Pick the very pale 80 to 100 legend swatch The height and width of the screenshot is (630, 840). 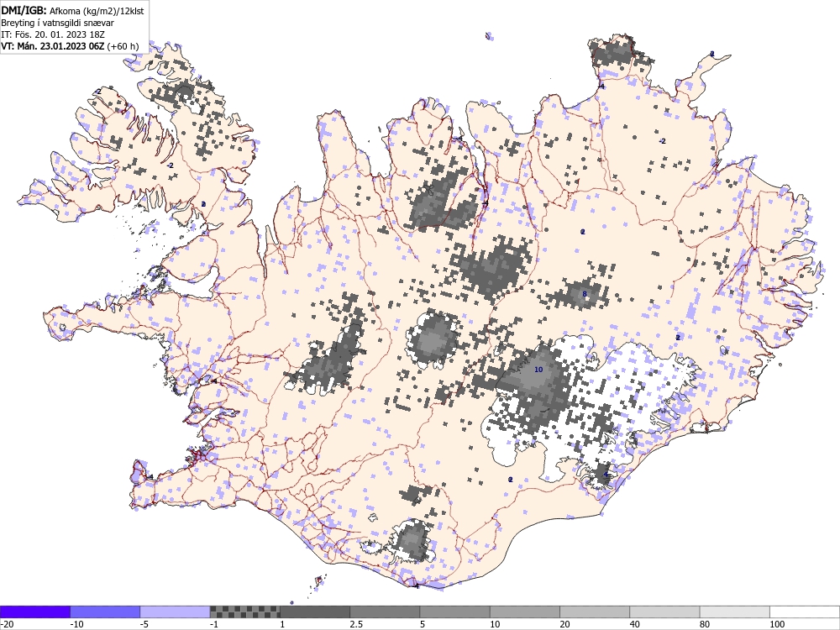[735, 612]
